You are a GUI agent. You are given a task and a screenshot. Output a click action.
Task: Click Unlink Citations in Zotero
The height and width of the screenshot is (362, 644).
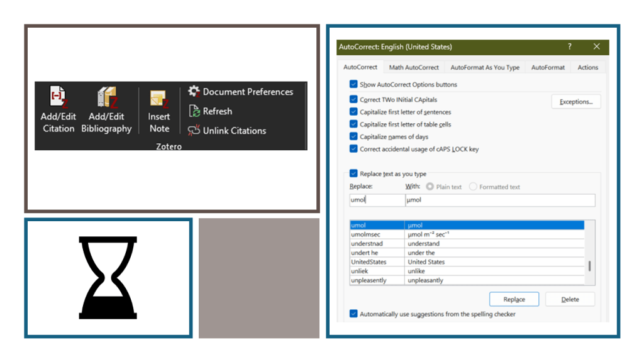(x=227, y=131)
